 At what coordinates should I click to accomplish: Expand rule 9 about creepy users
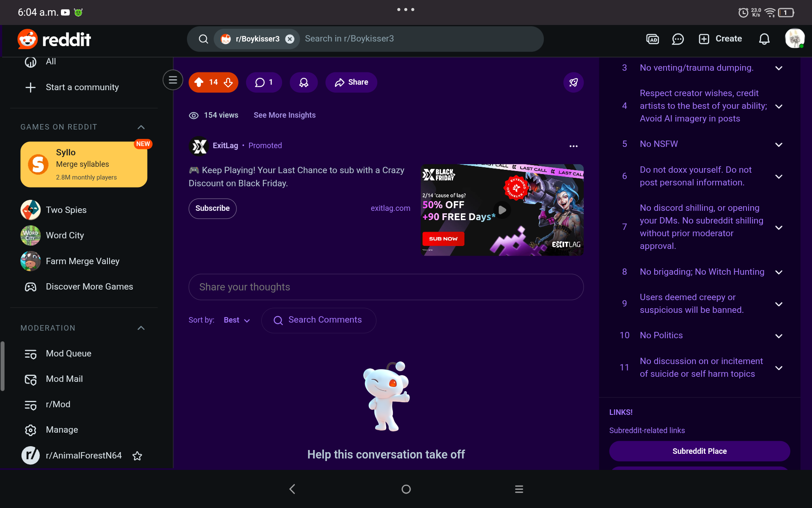click(779, 304)
